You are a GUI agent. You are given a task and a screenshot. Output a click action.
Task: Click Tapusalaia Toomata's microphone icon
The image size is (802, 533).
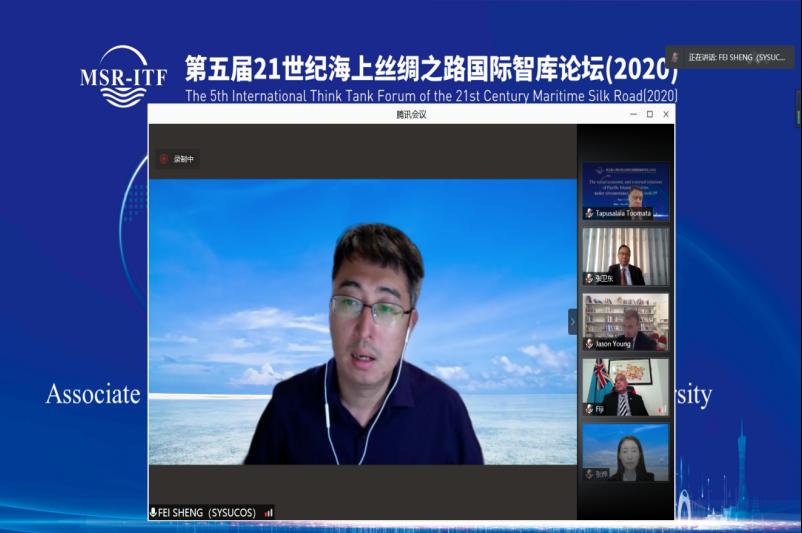589,213
